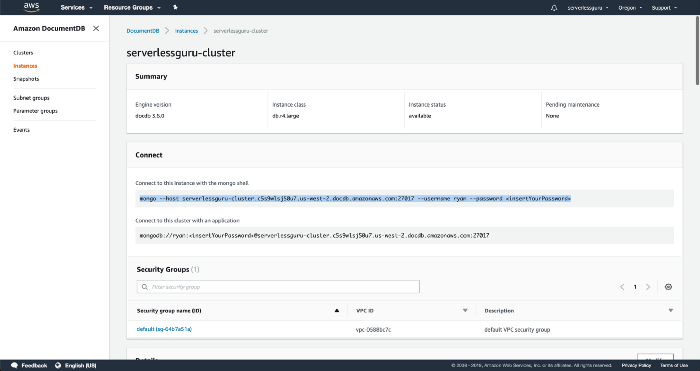Go to next security groups page

click(x=648, y=287)
